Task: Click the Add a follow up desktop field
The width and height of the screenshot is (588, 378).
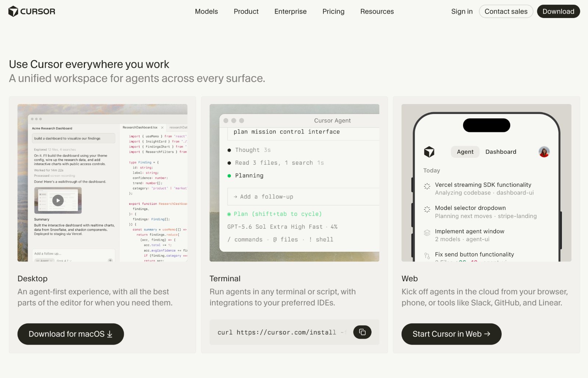Action: (x=73, y=253)
